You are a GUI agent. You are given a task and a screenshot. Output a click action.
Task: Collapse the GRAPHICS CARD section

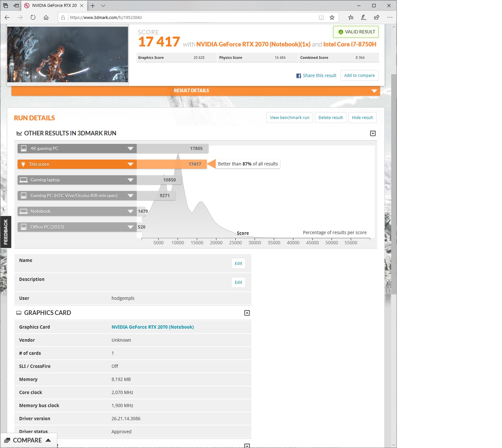pos(247,313)
